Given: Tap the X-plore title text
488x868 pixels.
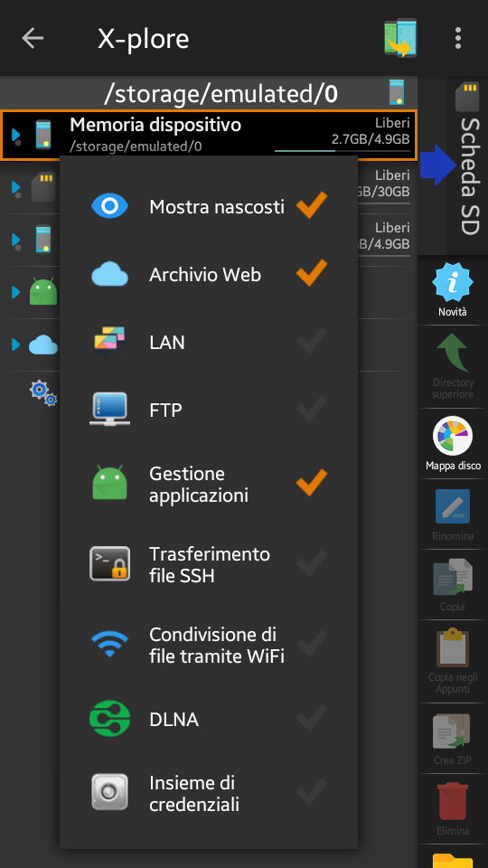Looking at the screenshot, I should [144, 39].
